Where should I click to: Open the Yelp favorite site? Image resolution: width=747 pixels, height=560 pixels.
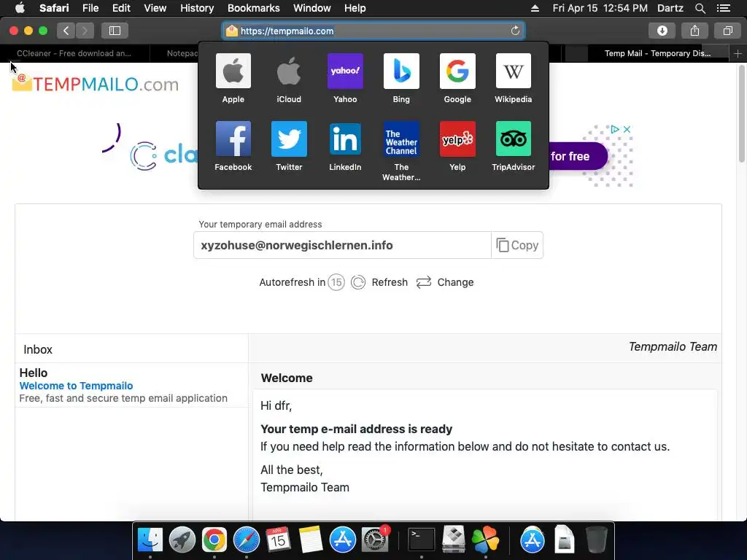[457, 146]
